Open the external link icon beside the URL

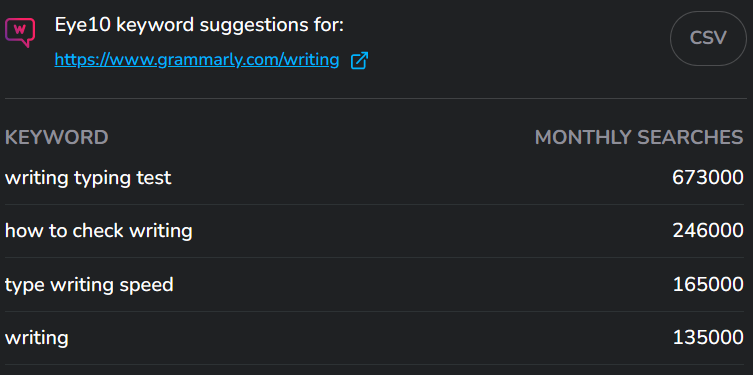[x=359, y=61]
